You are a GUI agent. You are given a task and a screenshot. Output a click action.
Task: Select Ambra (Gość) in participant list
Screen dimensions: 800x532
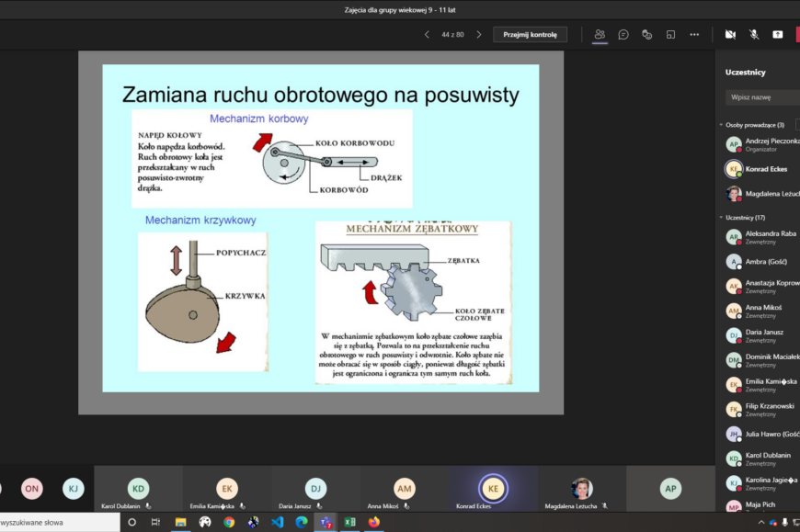point(762,262)
